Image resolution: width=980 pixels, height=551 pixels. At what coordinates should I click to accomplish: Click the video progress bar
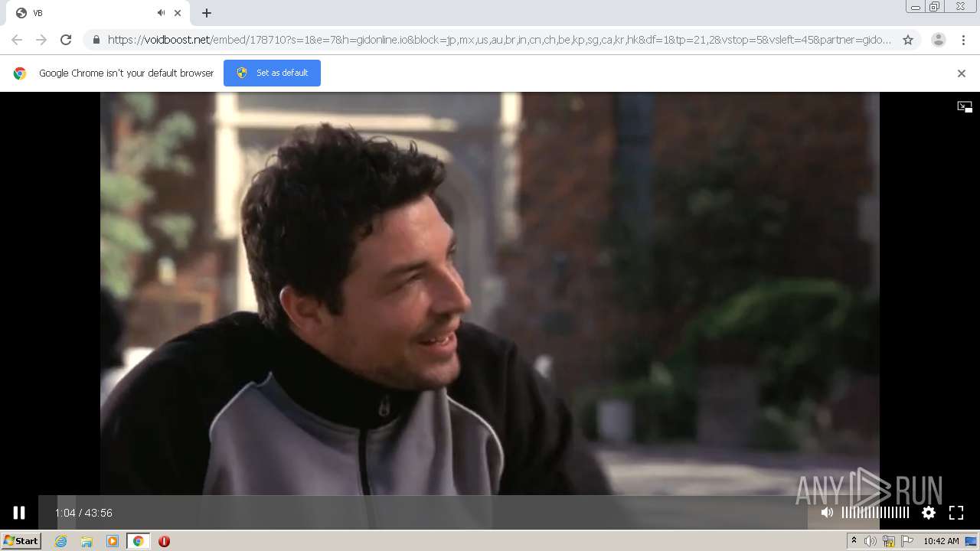pyautogui.click(x=423, y=513)
